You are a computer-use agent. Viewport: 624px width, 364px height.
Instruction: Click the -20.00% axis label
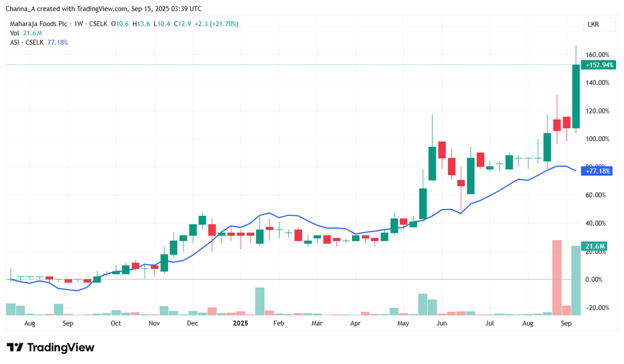coord(597,307)
